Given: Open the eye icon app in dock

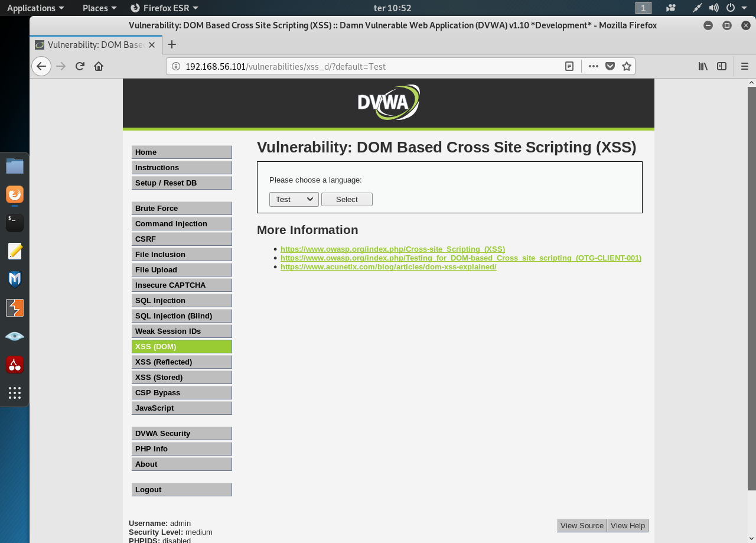Looking at the screenshot, I should coord(15,336).
